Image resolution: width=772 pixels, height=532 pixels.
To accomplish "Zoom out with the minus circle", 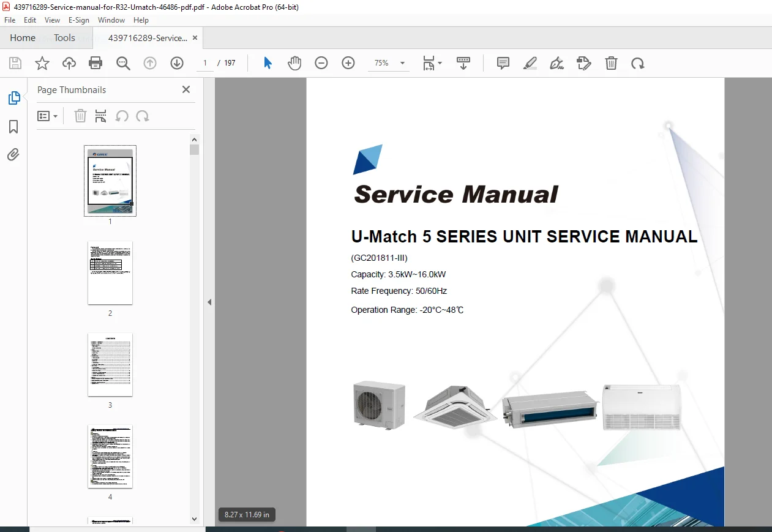I will click(x=321, y=63).
